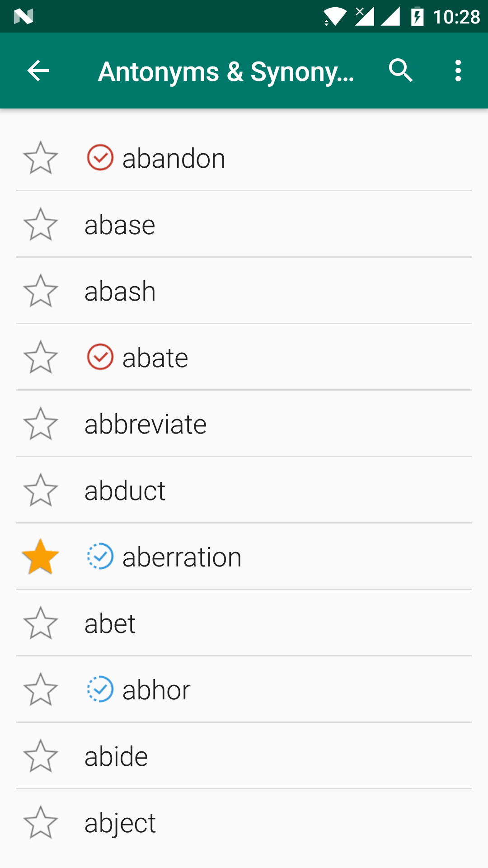Click blue dotted check beside abhor
The height and width of the screenshot is (868, 488).
tap(100, 689)
